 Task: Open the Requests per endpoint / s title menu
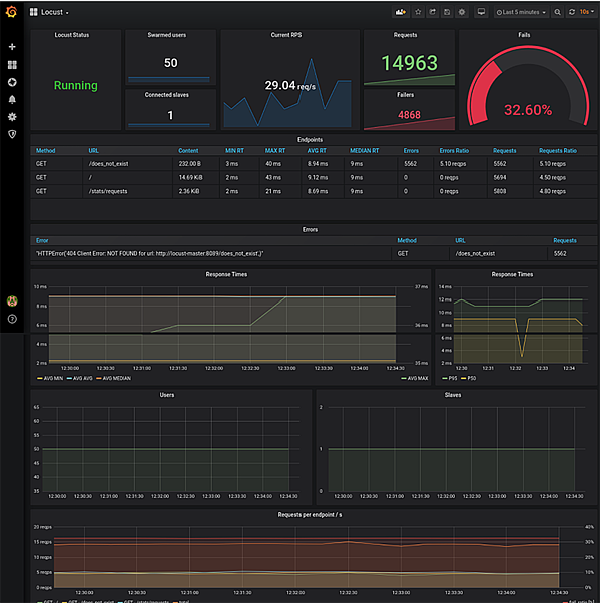(x=310, y=515)
